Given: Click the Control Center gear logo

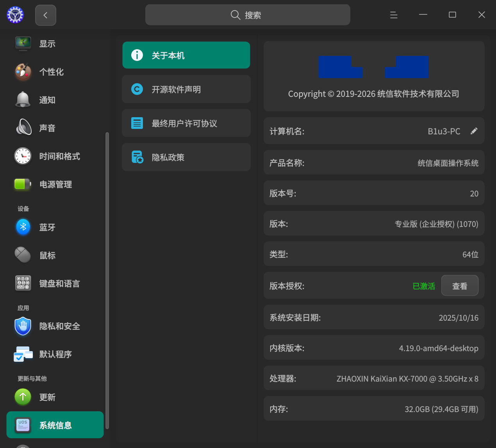Looking at the screenshot, I should pos(15,15).
